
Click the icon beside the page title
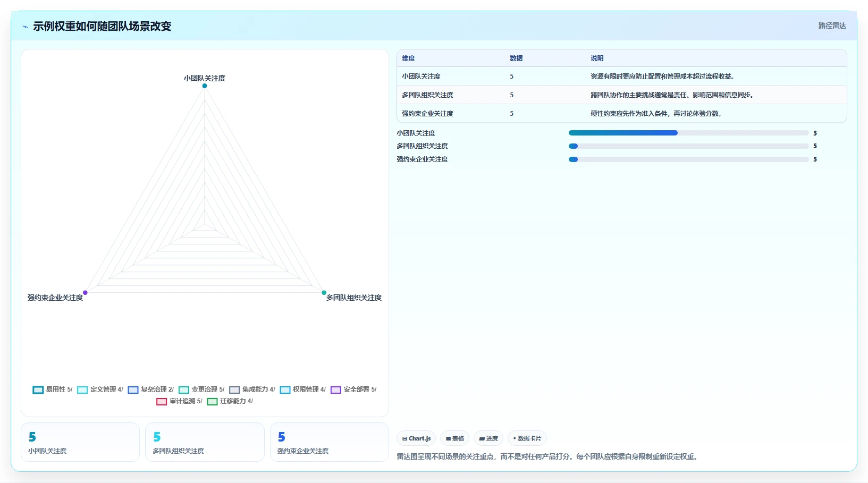pyautogui.click(x=25, y=27)
